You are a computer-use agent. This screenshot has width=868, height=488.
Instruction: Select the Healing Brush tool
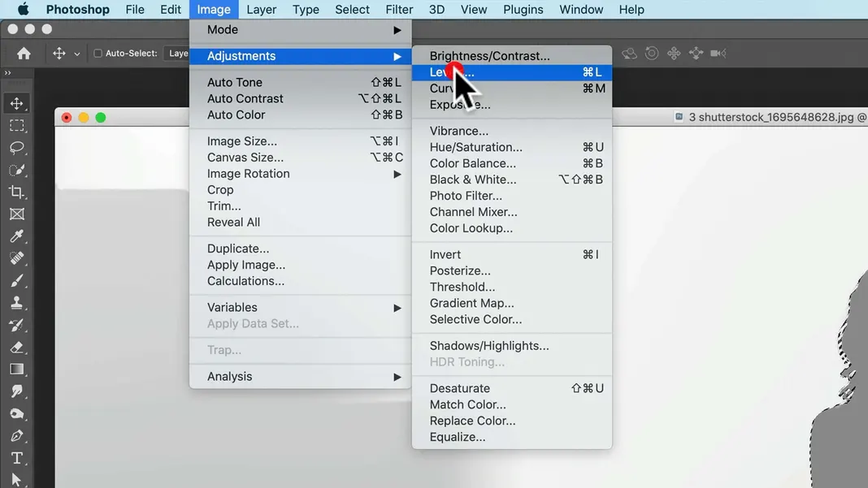(x=16, y=258)
